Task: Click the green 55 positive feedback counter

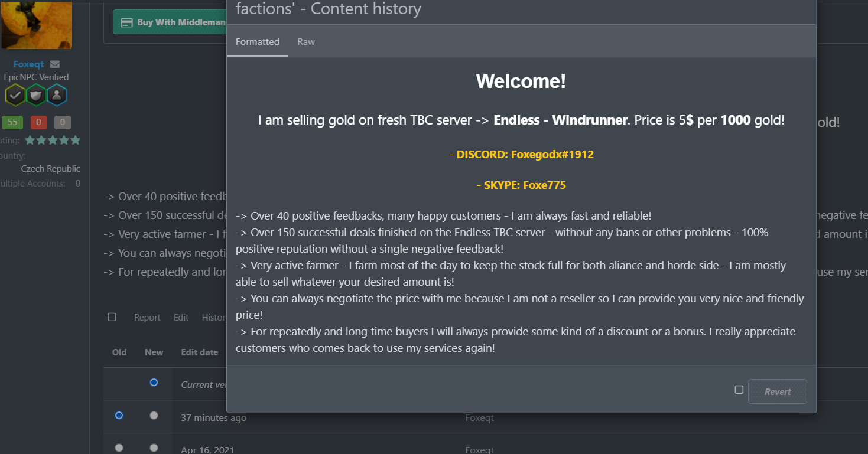Action: [12, 123]
